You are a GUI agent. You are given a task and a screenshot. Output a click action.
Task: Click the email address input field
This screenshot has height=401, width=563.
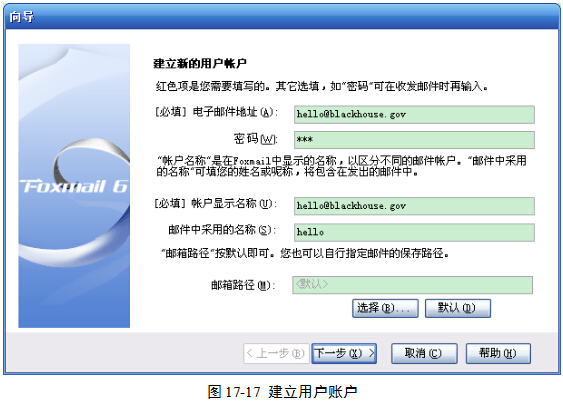pos(414,115)
